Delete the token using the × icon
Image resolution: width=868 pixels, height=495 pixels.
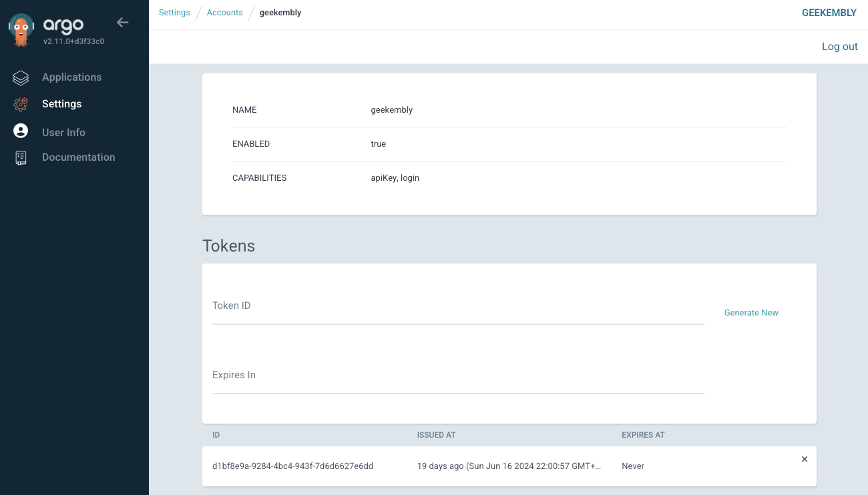pyautogui.click(x=805, y=459)
